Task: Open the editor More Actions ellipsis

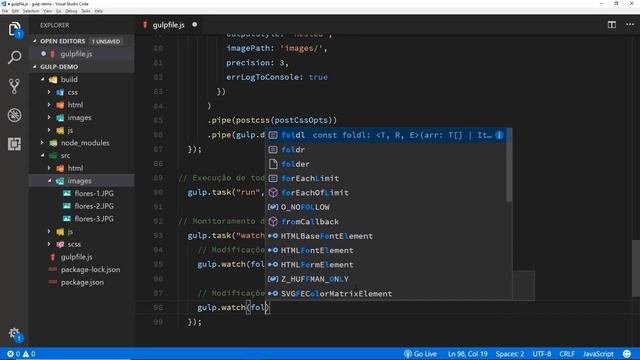Action: pyautogui.click(x=630, y=25)
